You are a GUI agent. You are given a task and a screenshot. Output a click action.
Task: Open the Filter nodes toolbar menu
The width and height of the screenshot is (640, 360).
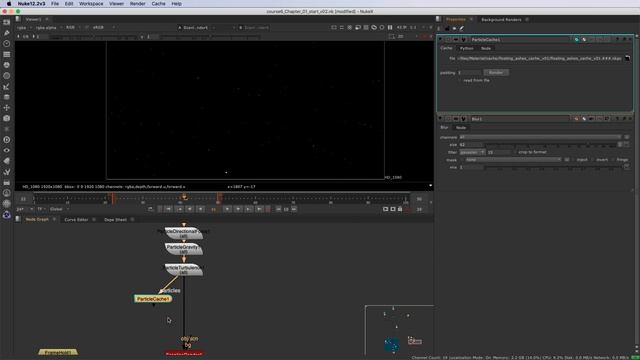7,76
